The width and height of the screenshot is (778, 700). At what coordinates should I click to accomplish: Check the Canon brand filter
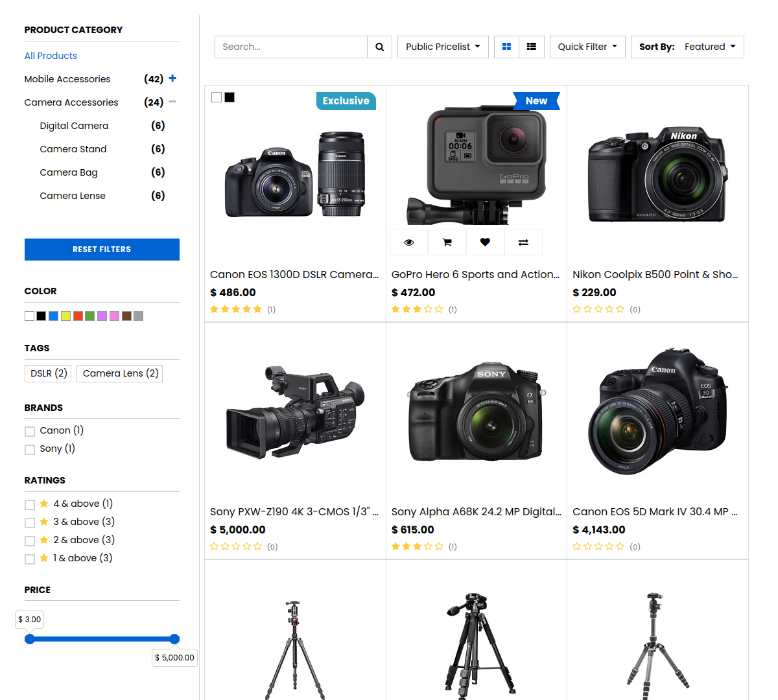pyautogui.click(x=30, y=431)
